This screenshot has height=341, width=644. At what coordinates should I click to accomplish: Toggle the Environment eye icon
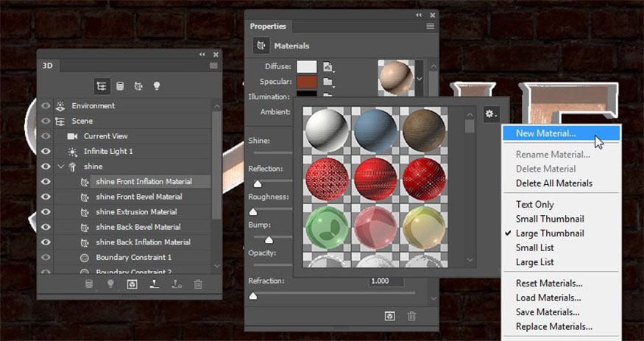(x=46, y=105)
